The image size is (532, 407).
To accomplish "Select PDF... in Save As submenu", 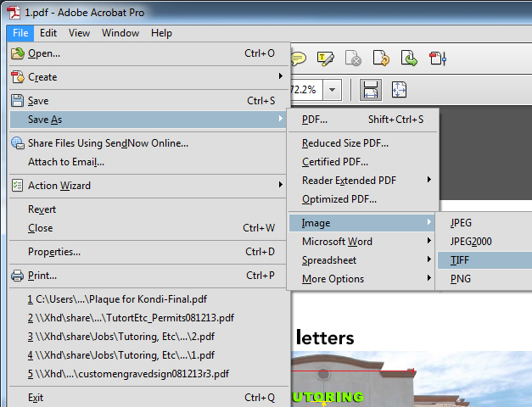I will click(x=363, y=120).
